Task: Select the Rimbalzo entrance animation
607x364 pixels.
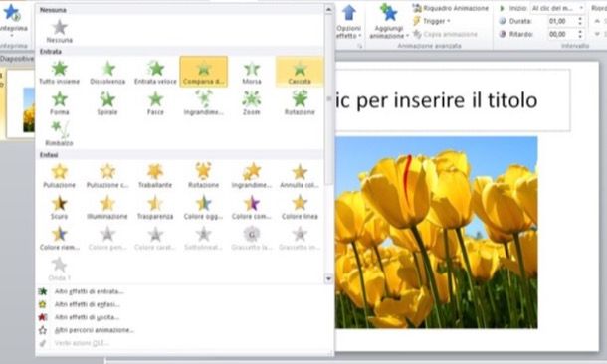Action: coord(60,134)
